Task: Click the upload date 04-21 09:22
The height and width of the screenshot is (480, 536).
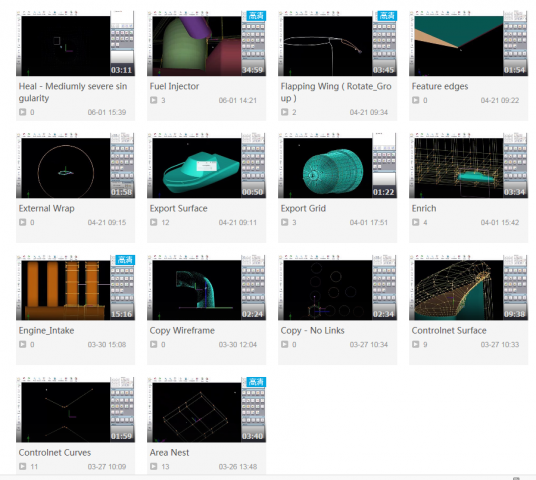Action: 500,101
